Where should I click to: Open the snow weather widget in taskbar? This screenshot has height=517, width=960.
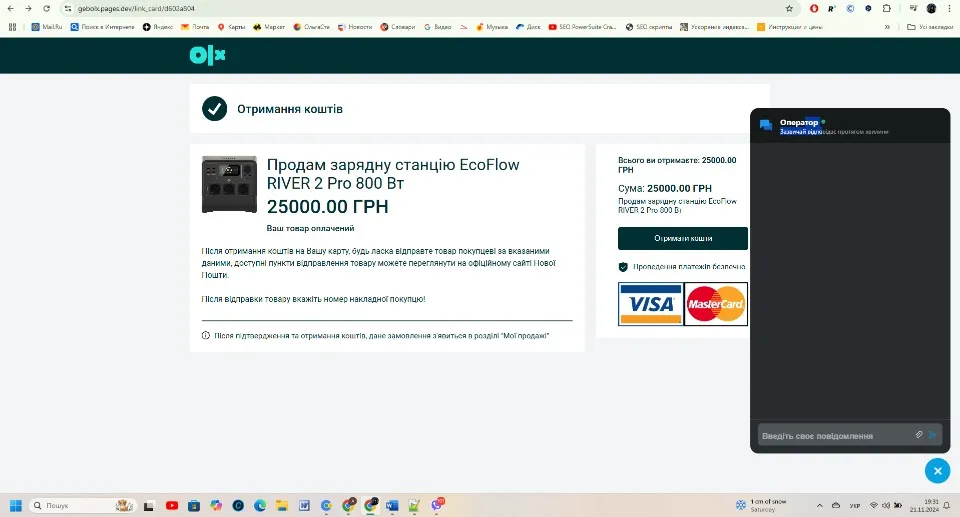coord(761,505)
